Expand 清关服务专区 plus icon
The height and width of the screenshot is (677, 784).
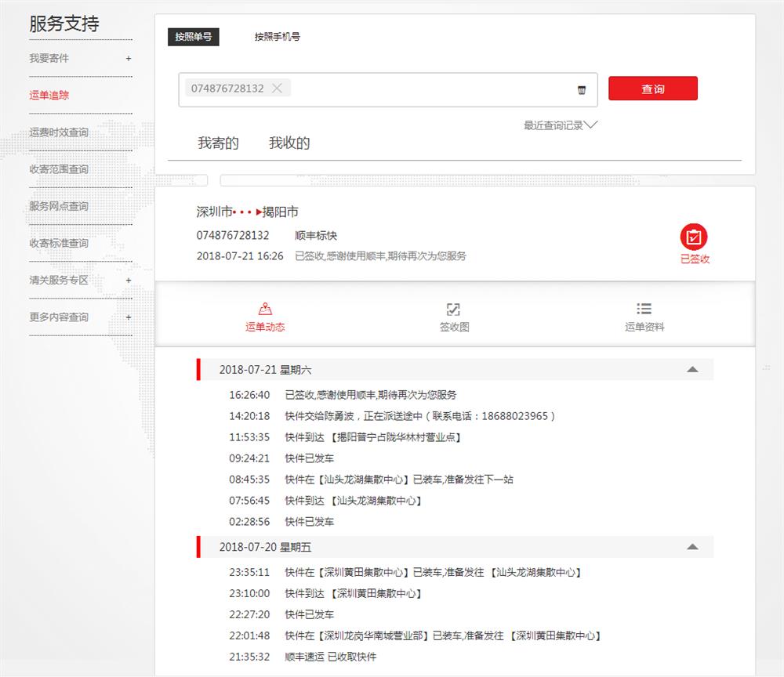point(129,281)
